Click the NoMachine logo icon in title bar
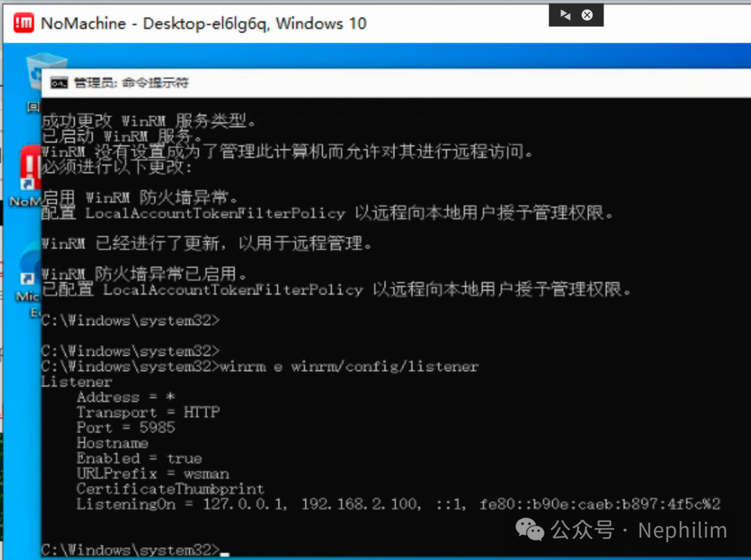Image resolution: width=751 pixels, height=560 pixels. click(24, 23)
